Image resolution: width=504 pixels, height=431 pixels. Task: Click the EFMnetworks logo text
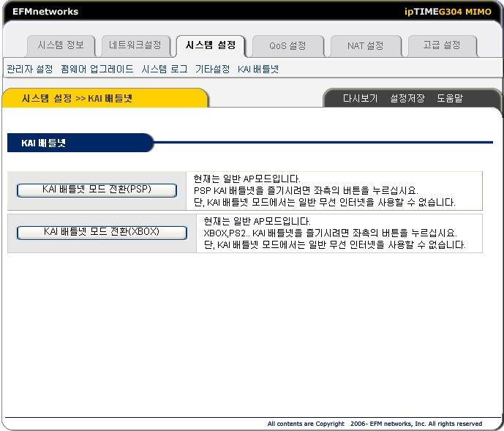tap(45, 12)
